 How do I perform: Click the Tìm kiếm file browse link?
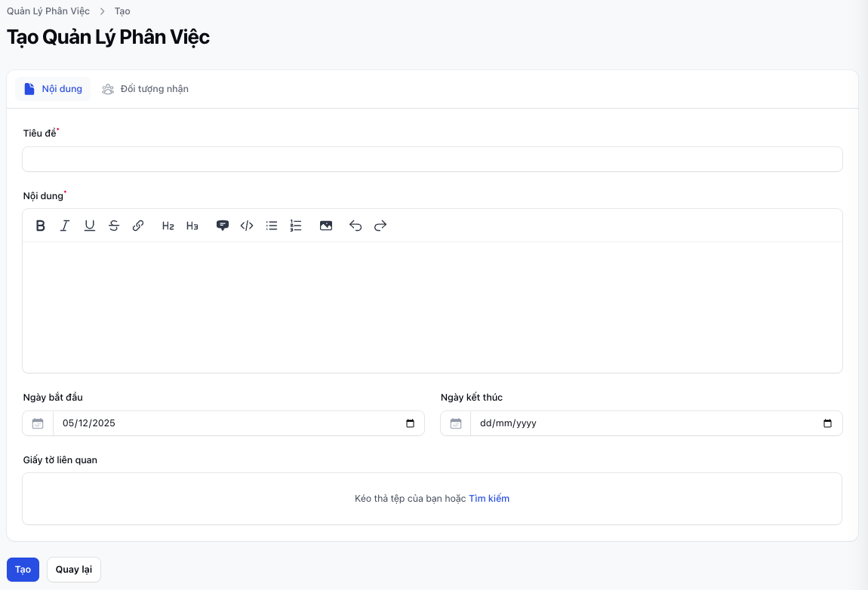[489, 499]
